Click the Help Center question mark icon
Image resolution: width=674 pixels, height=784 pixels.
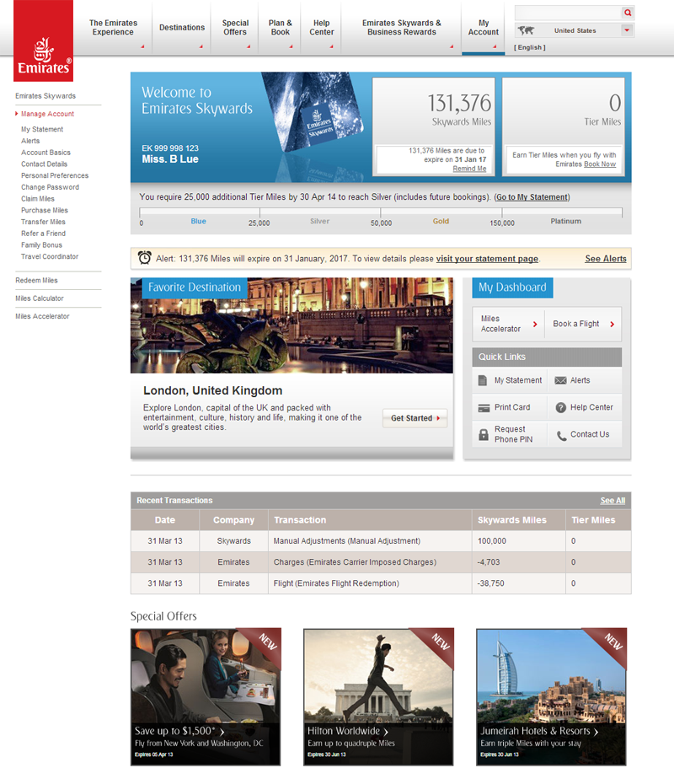(x=561, y=407)
